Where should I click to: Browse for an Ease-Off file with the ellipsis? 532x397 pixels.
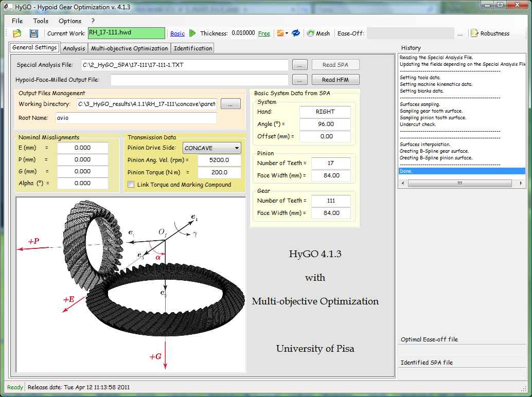[460, 33]
